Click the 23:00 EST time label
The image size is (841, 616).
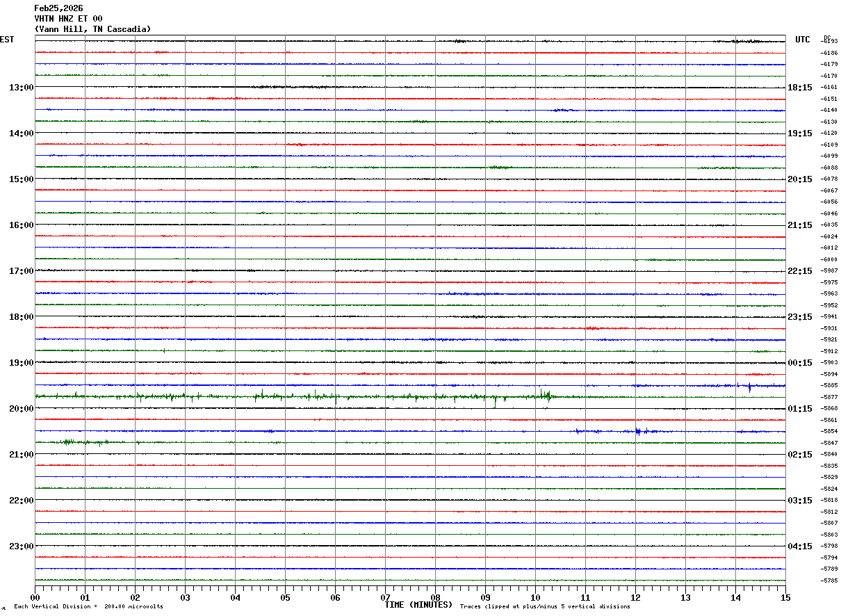(x=22, y=546)
